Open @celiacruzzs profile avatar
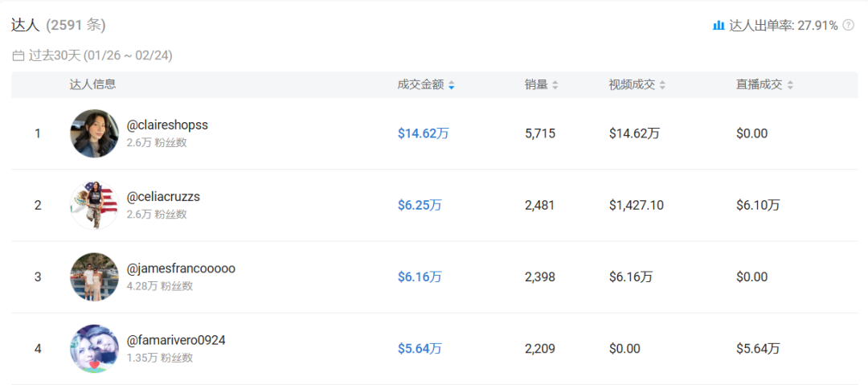 point(94,205)
